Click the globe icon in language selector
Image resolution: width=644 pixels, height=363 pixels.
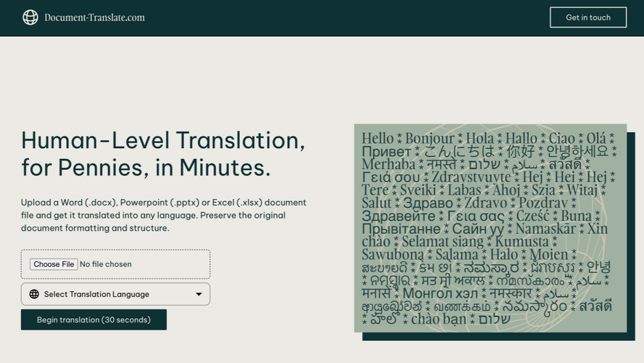pyautogui.click(x=34, y=294)
